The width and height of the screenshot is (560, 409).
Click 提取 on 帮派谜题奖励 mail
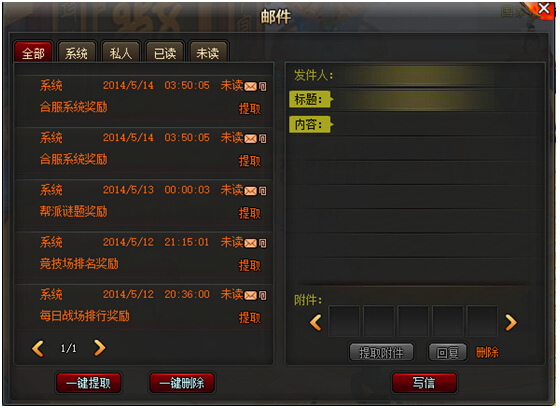pos(250,213)
